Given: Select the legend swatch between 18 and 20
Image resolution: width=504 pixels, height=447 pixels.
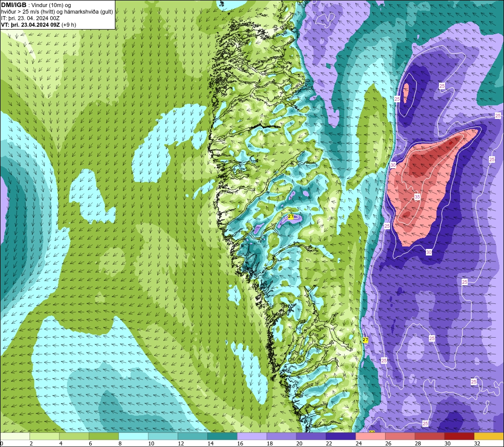Looking at the screenshot, I should tap(282, 436).
